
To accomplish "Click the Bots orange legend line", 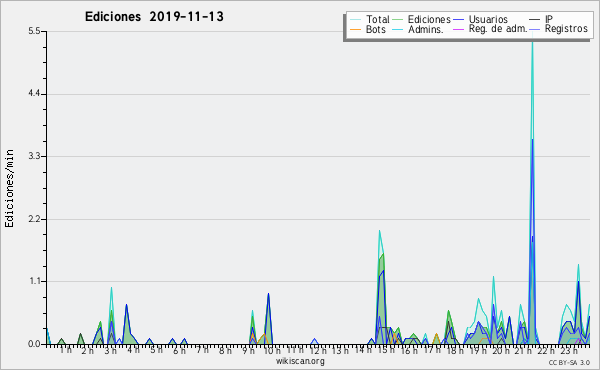I will tap(355, 29).
